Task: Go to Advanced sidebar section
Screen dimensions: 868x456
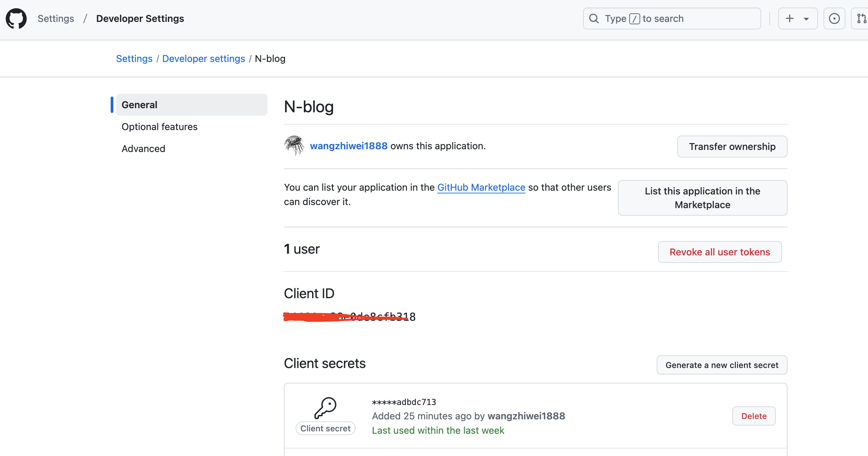Action: pos(144,149)
